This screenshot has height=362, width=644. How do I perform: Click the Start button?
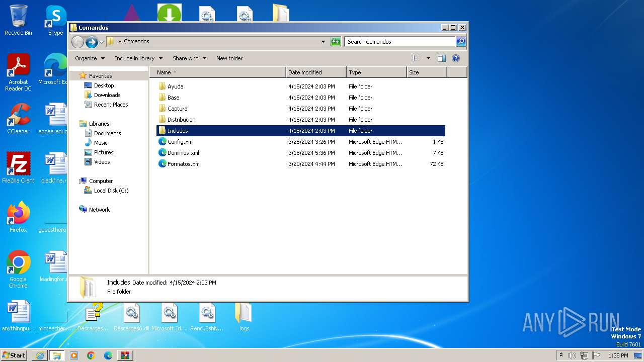14,355
